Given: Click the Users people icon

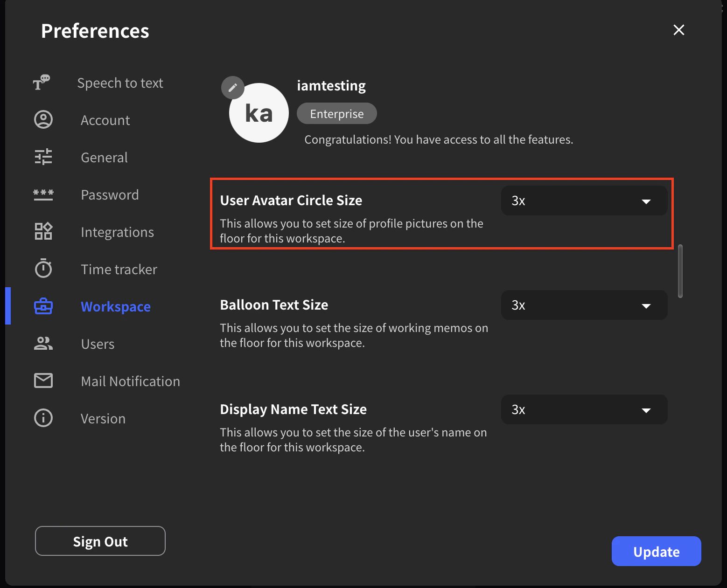Looking at the screenshot, I should [43, 344].
